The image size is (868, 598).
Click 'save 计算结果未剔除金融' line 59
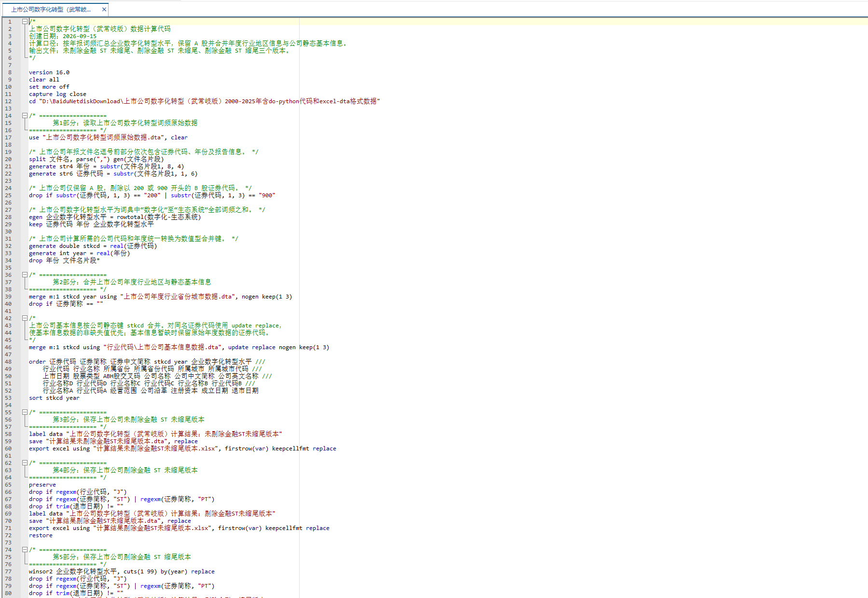(113, 441)
